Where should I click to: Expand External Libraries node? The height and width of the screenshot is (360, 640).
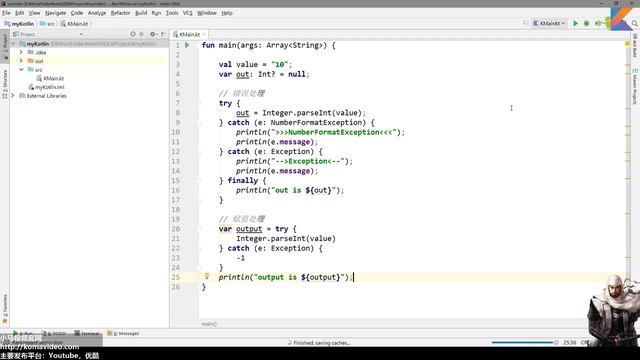point(13,96)
